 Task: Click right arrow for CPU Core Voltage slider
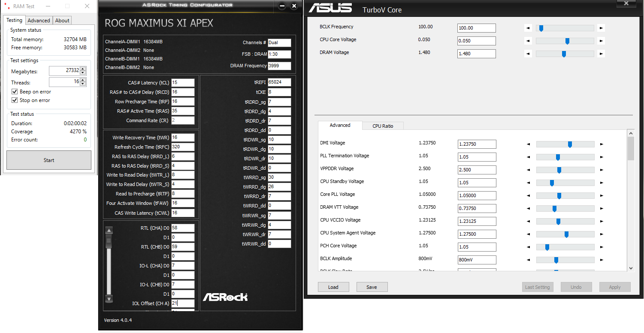[601, 41]
